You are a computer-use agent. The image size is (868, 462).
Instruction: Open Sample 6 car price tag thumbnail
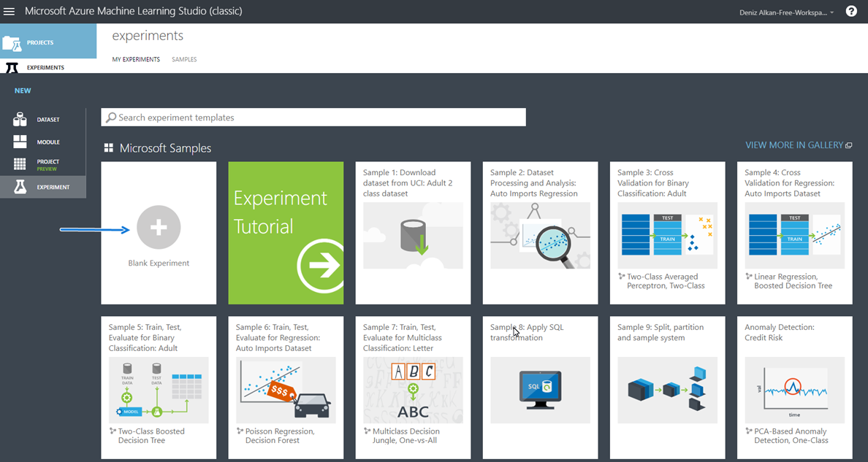[x=286, y=390]
